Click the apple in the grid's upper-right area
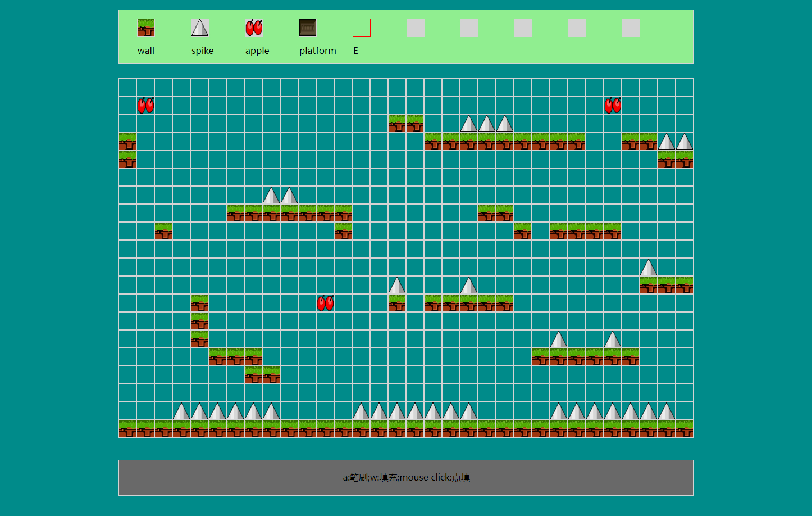812x516 pixels. (x=613, y=105)
